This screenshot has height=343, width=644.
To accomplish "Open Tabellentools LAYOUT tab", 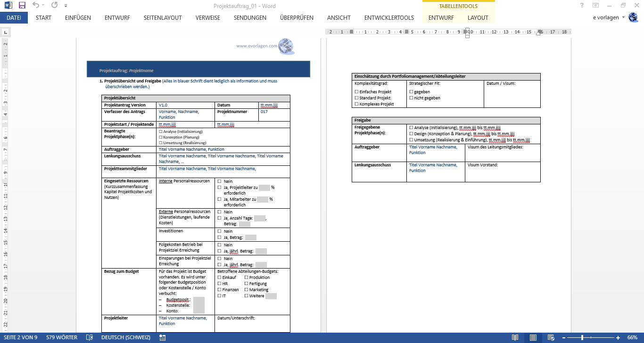I will click(x=478, y=18).
